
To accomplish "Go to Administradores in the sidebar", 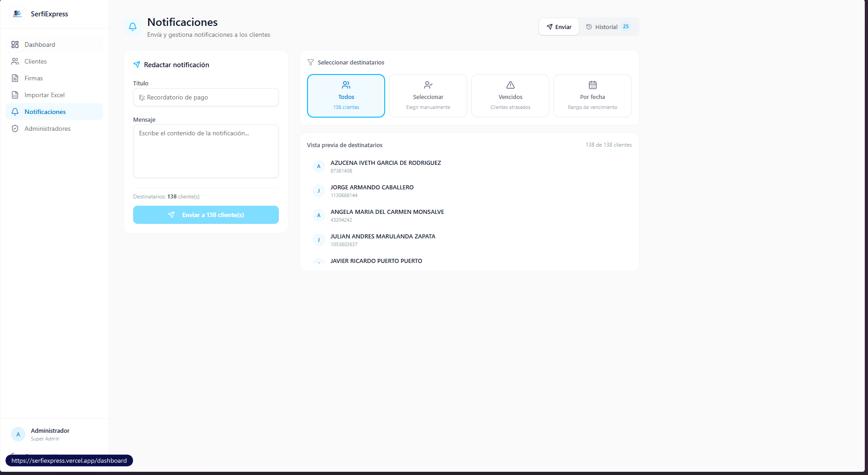I will 47,129.
